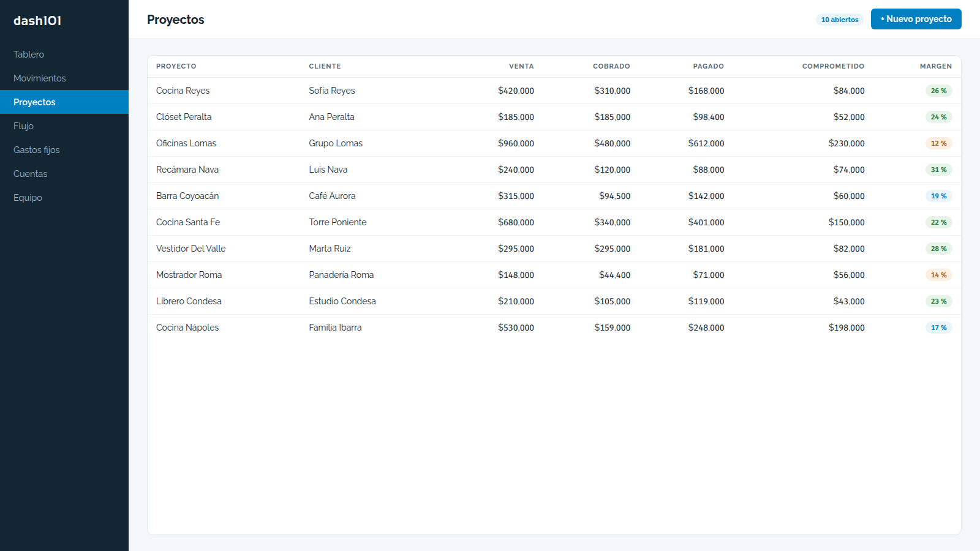Click the $612,000 pagado value
Screen dimensions: 980x551
pyautogui.click(x=706, y=143)
